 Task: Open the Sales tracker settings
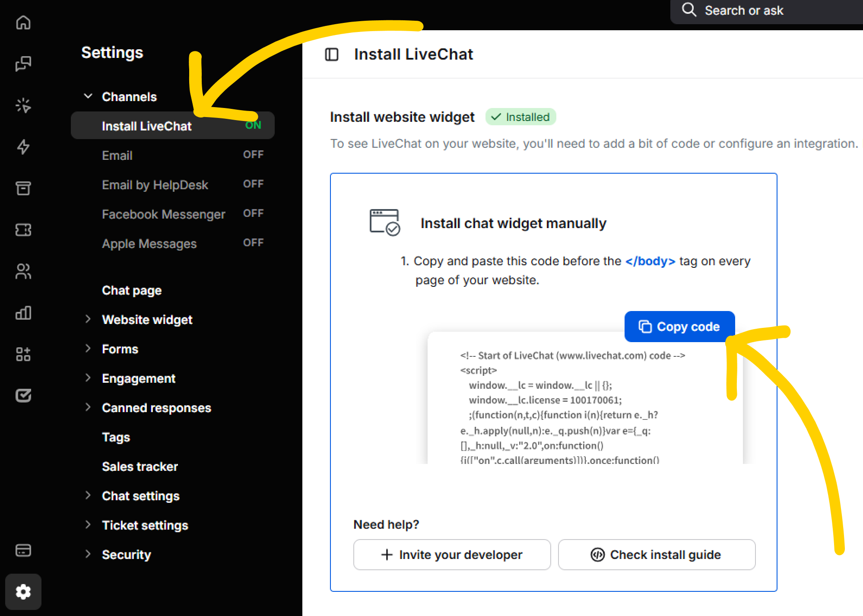coord(140,467)
